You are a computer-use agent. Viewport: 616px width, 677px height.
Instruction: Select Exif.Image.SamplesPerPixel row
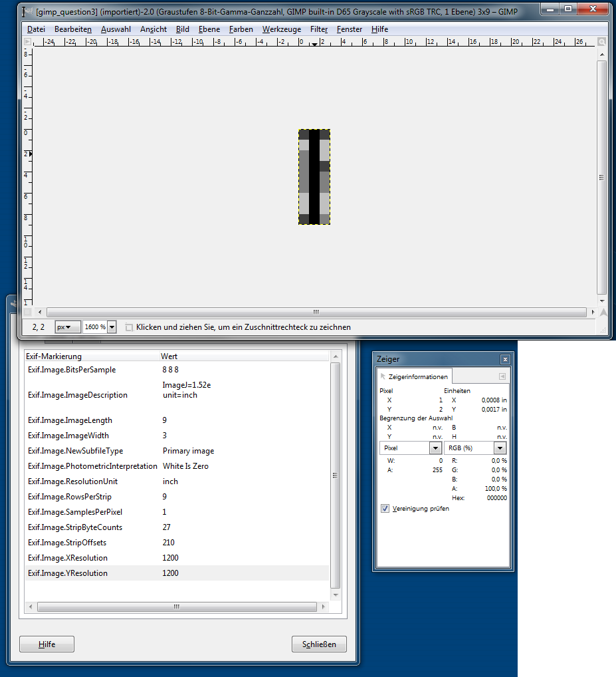click(177, 511)
